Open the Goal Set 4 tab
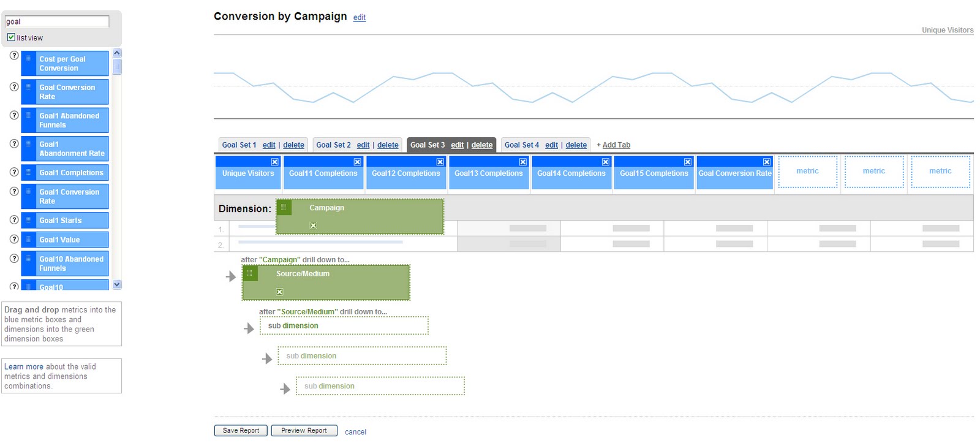The height and width of the screenshot is (443, 980). [521, 145]
